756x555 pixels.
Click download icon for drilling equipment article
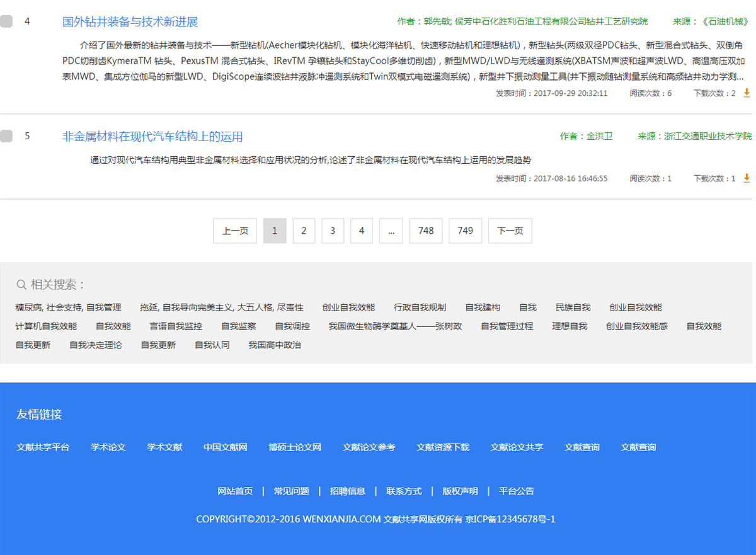(747, 93)
